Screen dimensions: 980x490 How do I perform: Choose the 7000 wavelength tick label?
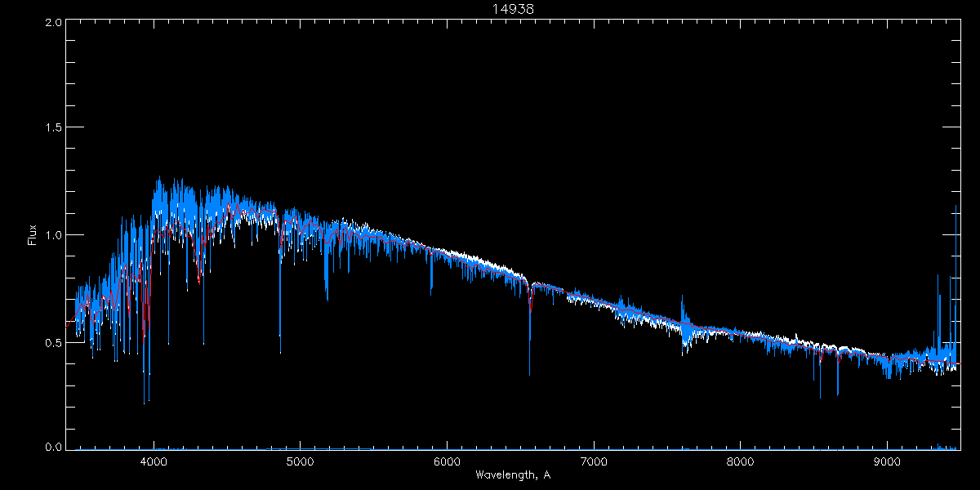pyautogui.click(x=594, y=461)
